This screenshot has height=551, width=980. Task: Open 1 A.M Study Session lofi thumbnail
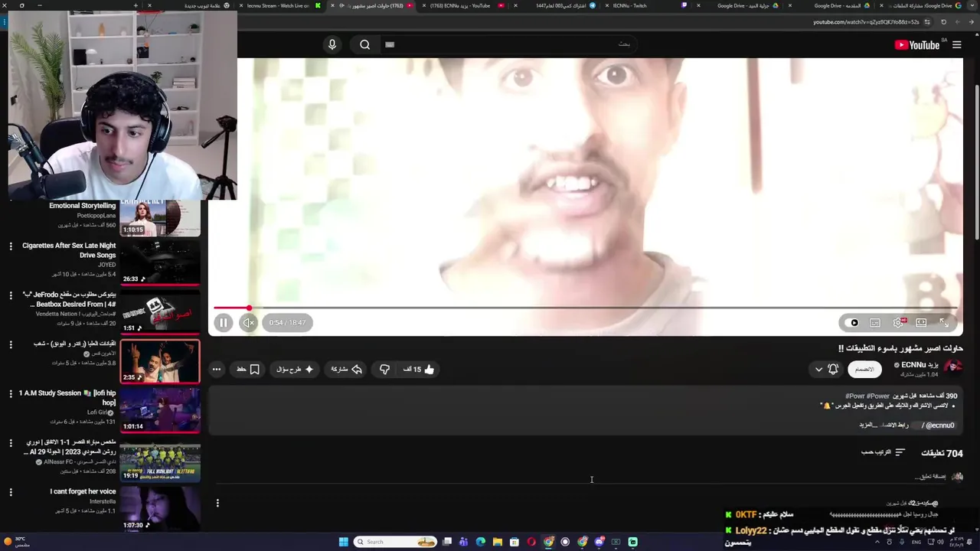pyautogui.click(x=160, y=409)
